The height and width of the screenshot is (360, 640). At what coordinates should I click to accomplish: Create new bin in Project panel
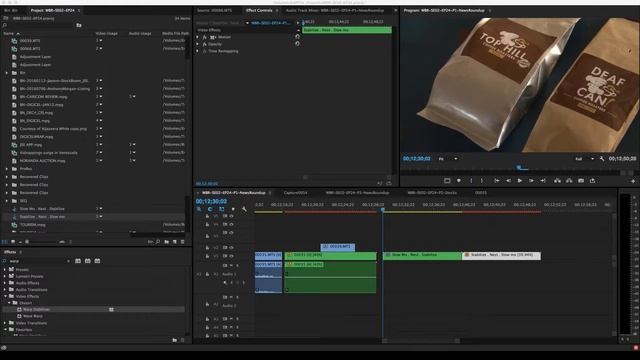click(167, 242)
